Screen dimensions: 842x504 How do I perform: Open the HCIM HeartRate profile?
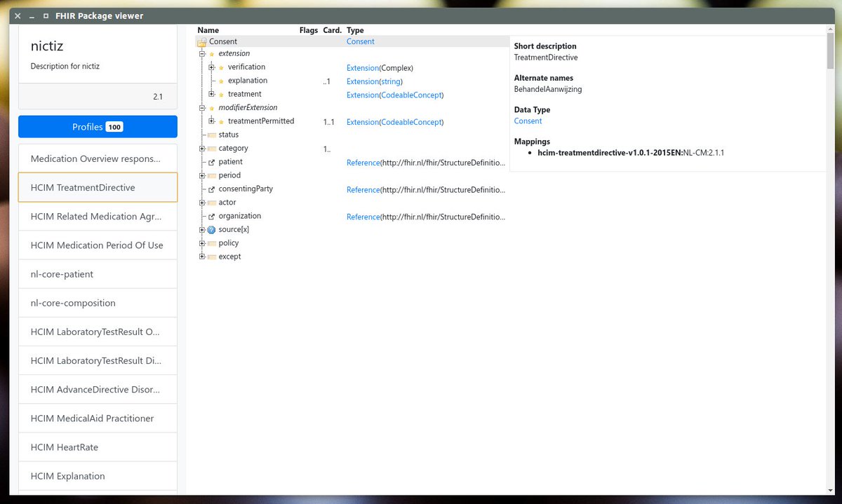coord(98,447)
